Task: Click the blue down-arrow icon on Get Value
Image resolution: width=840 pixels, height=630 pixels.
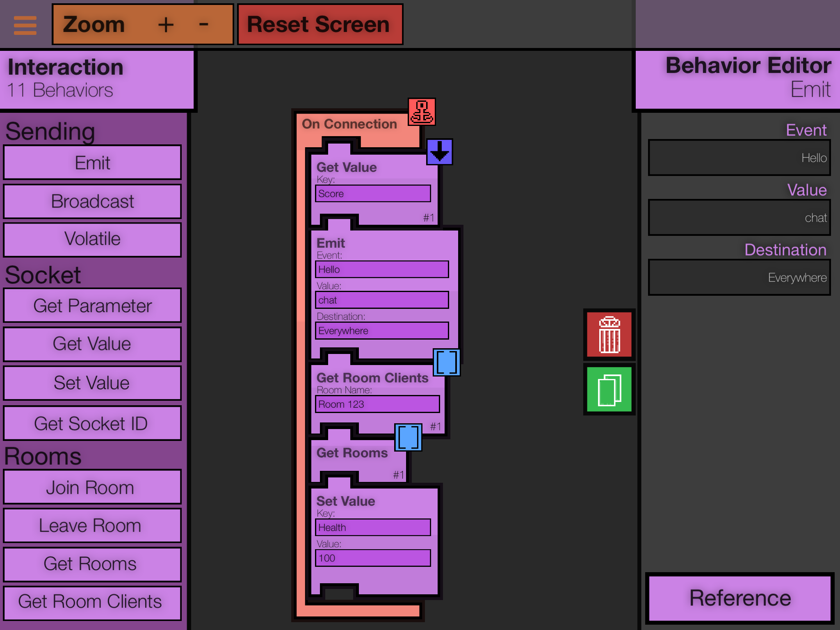Action: pyautogui.click(x=439, y=152)
